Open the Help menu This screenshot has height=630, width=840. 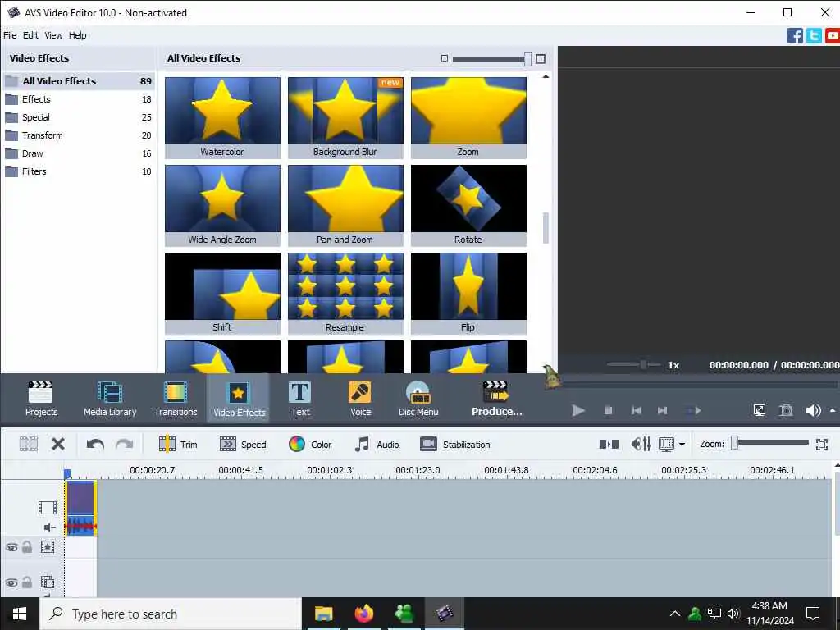[78, 35]
